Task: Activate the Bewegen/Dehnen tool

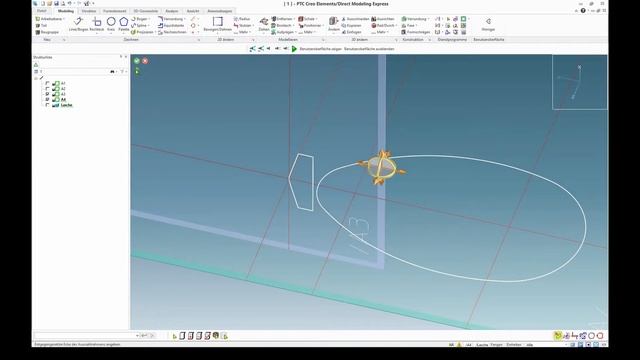Action: [x=217, y=24]
